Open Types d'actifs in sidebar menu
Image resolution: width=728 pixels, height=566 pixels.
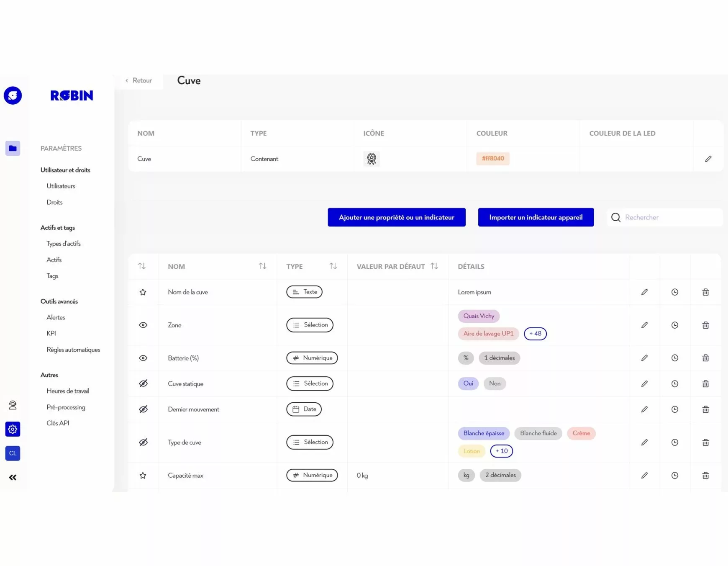click(x=64, y=244)
